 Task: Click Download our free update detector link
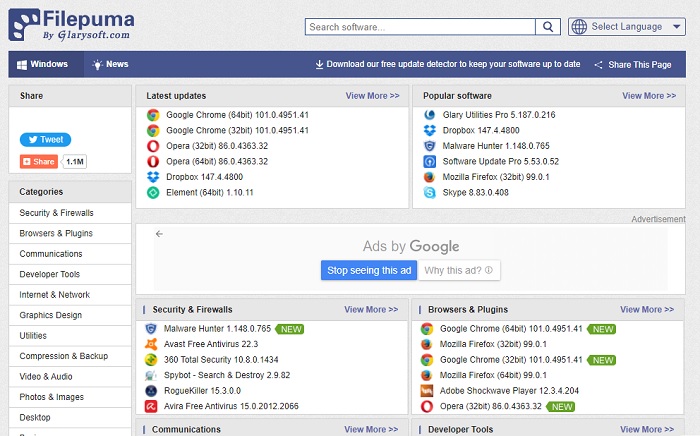click(448, 64)
